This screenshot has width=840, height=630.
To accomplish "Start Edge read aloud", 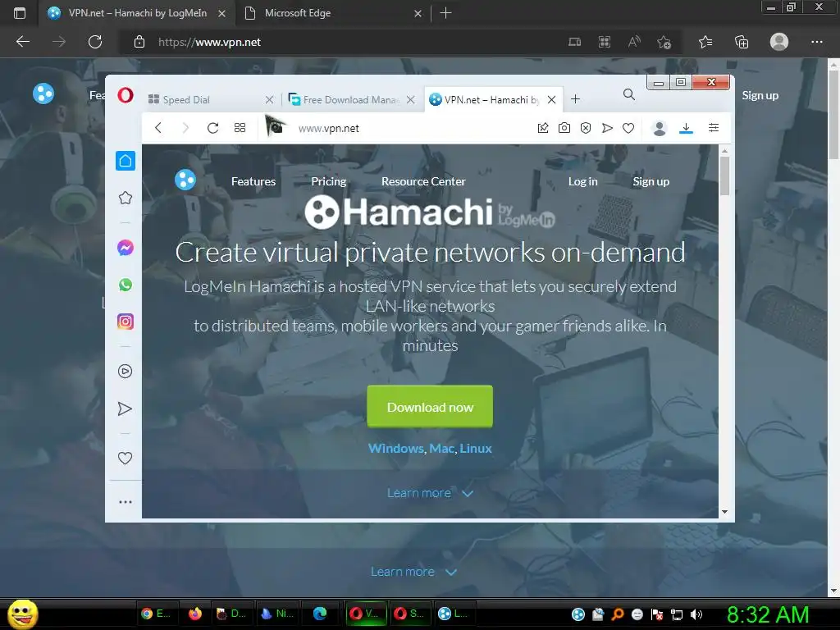I will (x=634, y=42).
